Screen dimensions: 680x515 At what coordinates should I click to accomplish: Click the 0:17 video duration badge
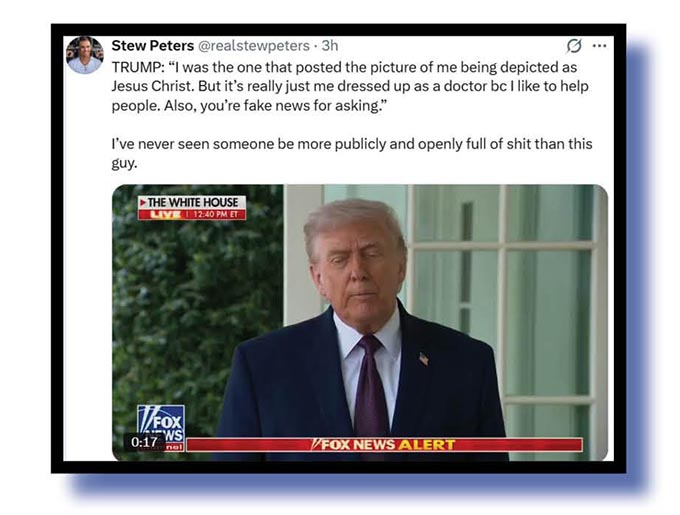tap(144, 442)
